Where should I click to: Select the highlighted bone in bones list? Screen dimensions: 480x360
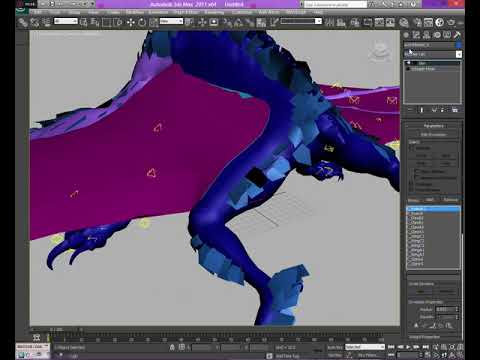[x=433, y=209]
